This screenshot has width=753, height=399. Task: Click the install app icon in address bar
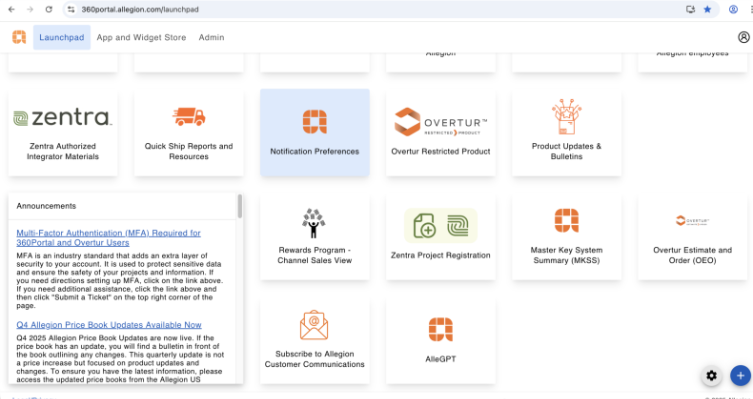[x=691, y=9]
